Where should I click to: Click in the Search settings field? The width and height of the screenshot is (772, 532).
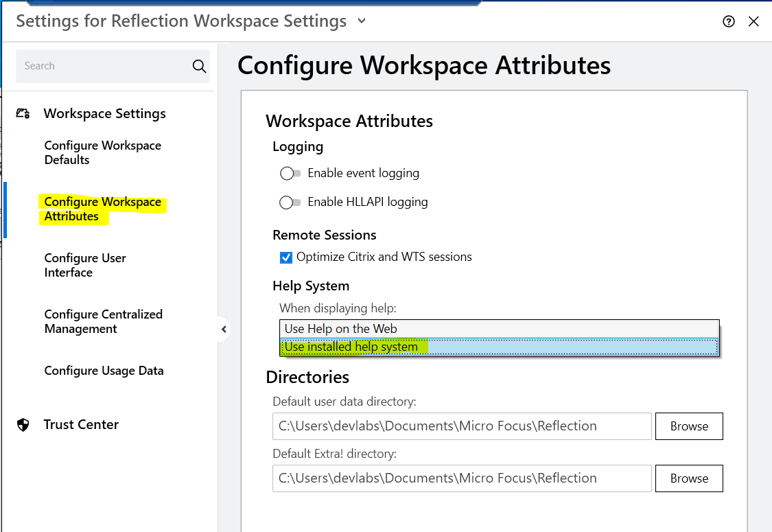[x=103, y=67]
